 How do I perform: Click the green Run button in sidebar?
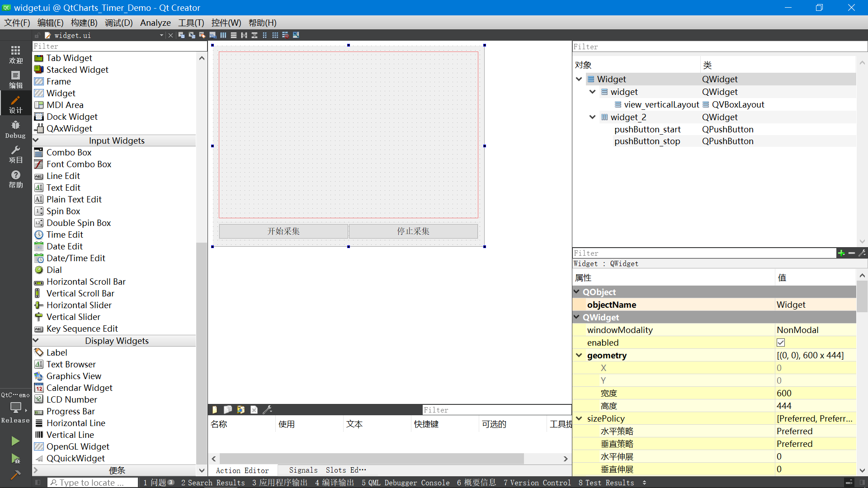15,441
